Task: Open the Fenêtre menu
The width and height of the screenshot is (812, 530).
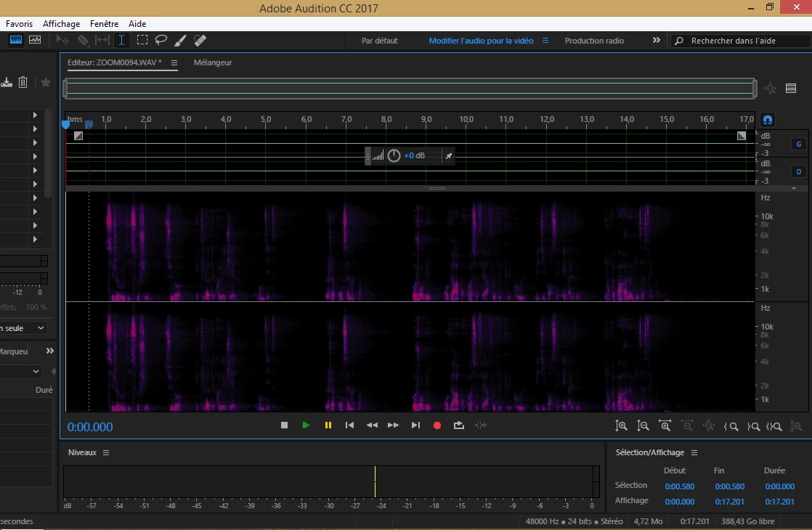Action: [x=104, y=24]
